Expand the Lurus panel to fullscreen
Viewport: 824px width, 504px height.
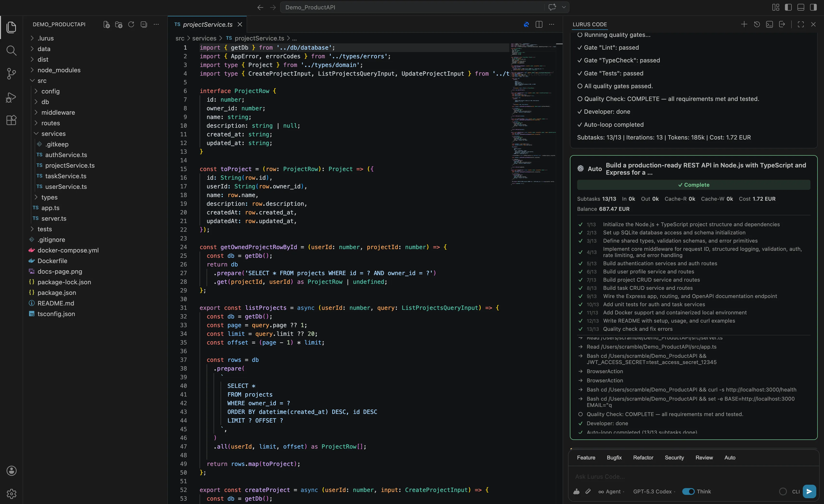(801, 24)
